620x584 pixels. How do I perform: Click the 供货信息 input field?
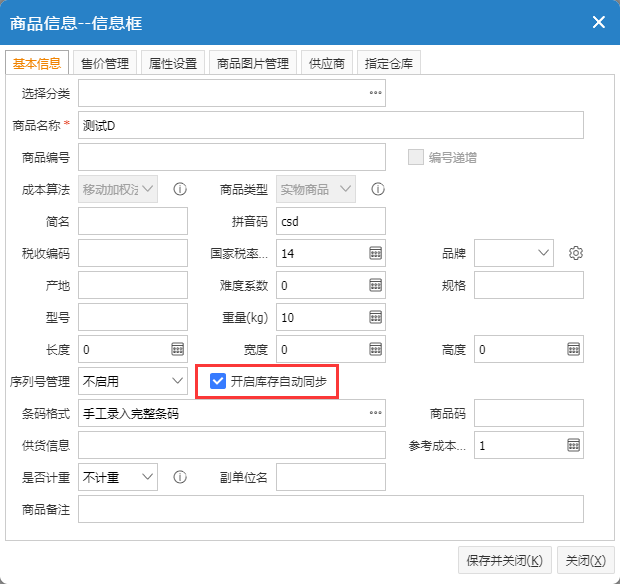click(x=232, y=445)
